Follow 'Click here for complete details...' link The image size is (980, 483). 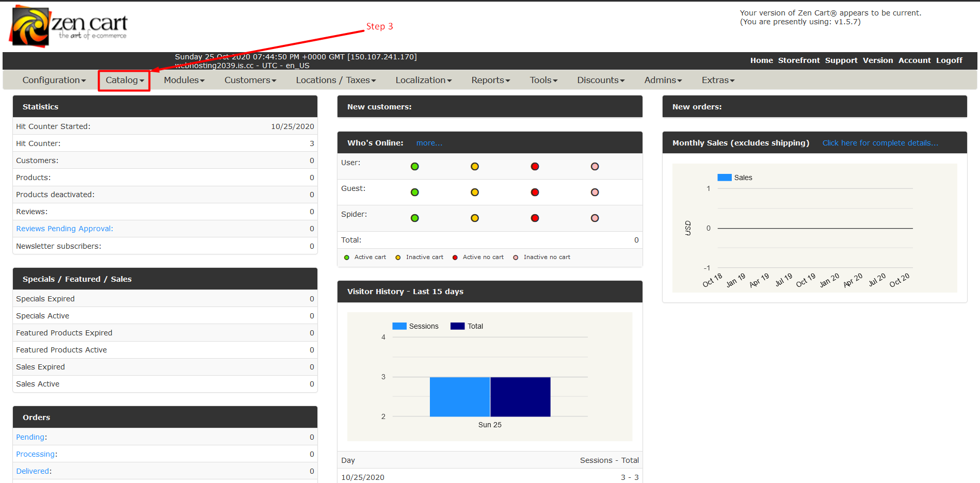coord(880,143)
